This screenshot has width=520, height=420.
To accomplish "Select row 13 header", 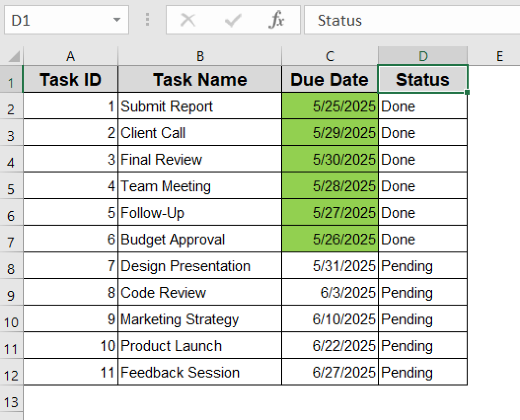I will [11, 402].
